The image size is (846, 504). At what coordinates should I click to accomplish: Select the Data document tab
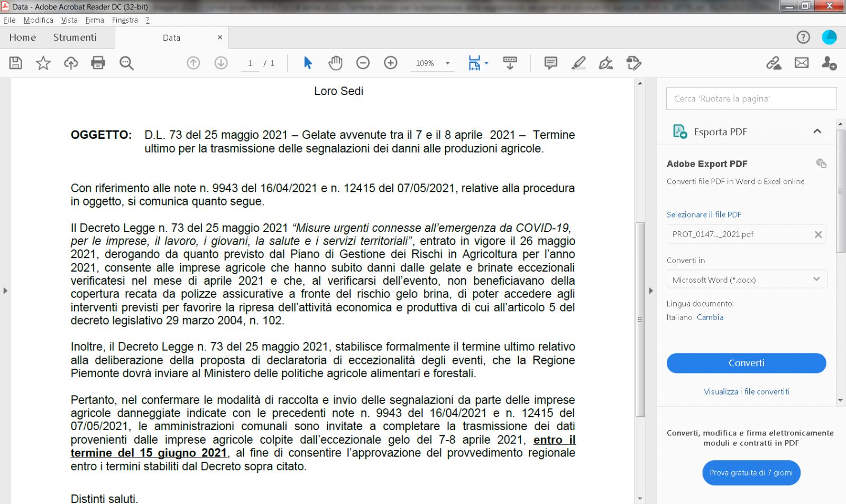coord(172,38)
